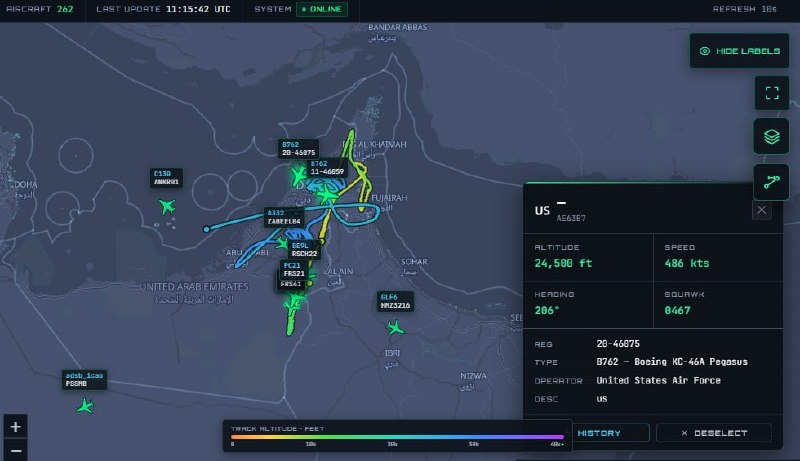Click the REG value 20-46075 in panel

(x=618, y=344)
